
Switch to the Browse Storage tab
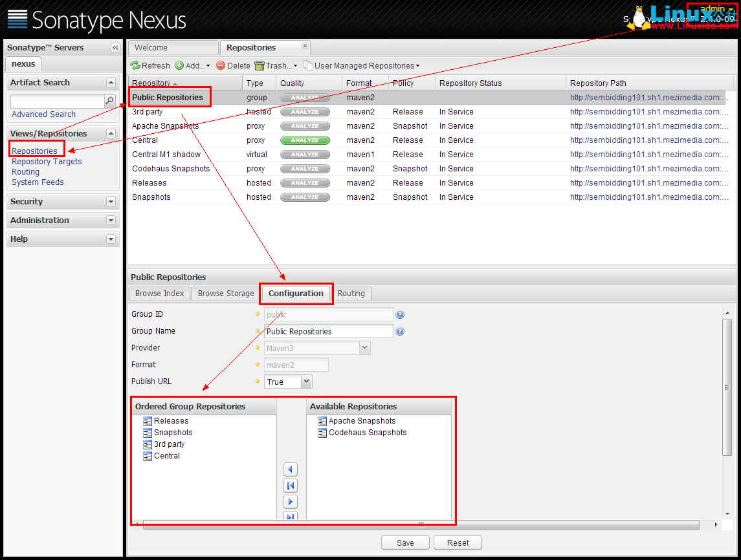coord(226,294)
